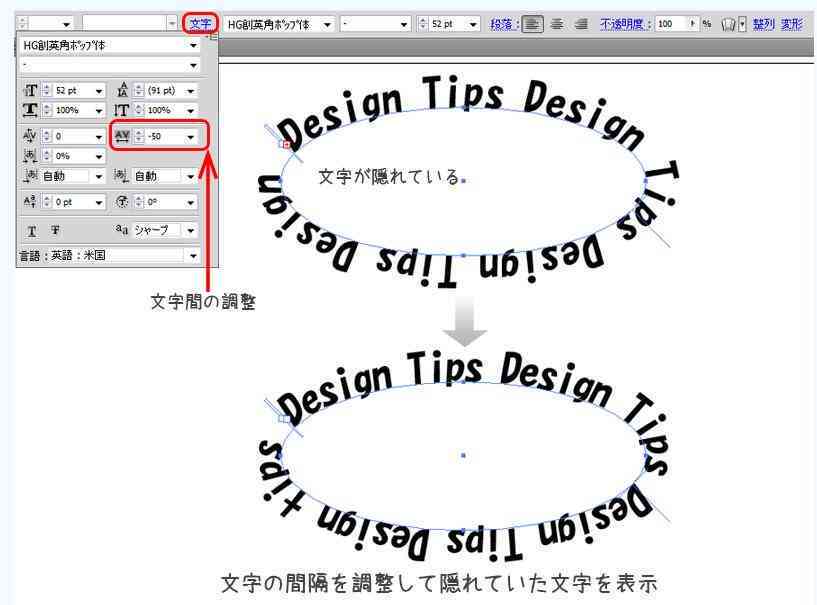This screenshot has width=817, height=605.
Task: Click the opacity value field showing 100
Action: point(671,24)
